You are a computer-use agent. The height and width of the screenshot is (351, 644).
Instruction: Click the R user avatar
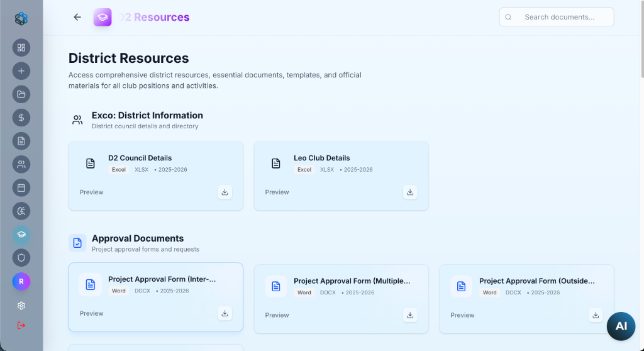point(21,282)
